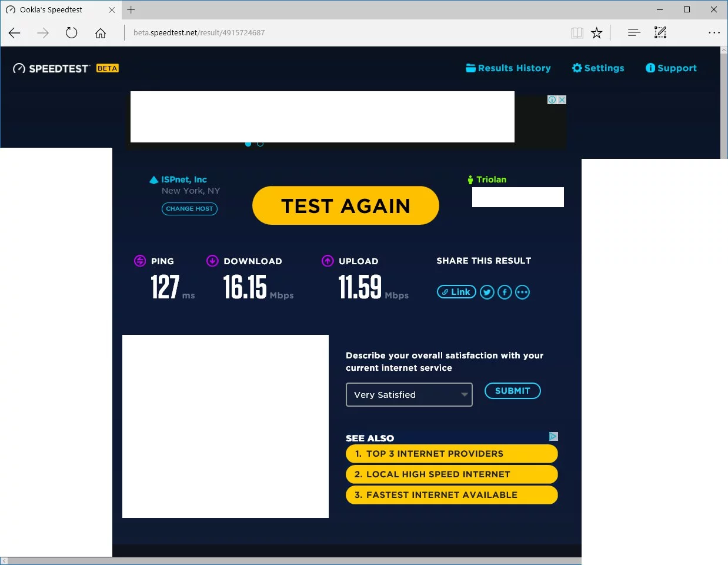Open more sharing options

point(522,292)
